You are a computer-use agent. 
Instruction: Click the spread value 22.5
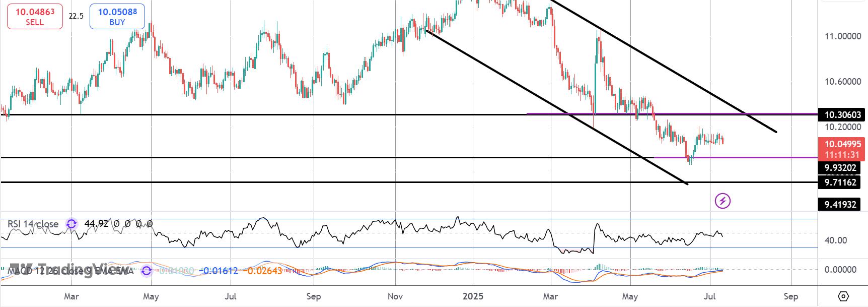coord(76,16)
